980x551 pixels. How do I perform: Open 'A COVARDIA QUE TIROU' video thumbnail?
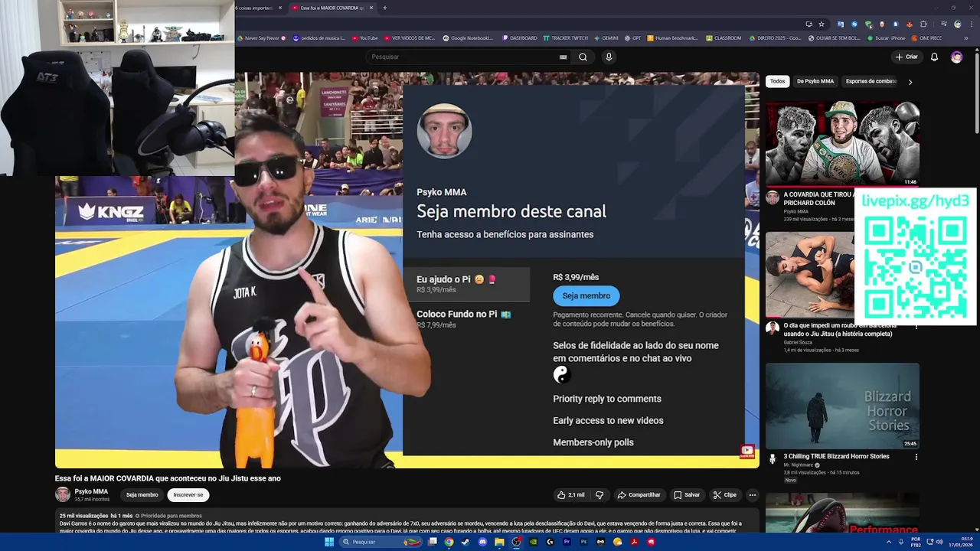[842, 144]
